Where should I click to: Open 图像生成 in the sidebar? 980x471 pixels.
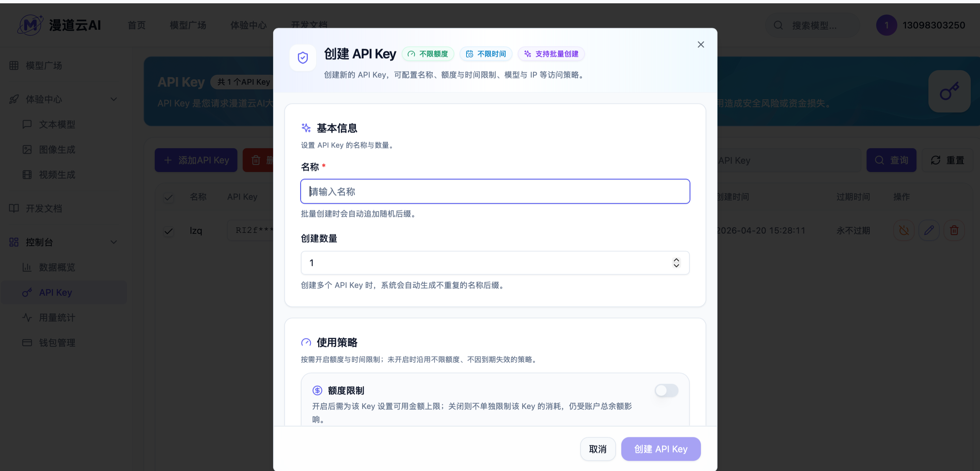pos(57,150)
